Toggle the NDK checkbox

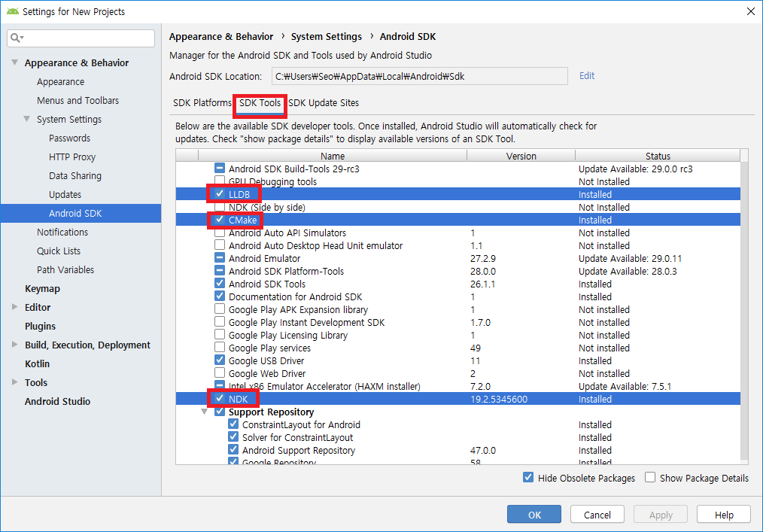(220, 399)
